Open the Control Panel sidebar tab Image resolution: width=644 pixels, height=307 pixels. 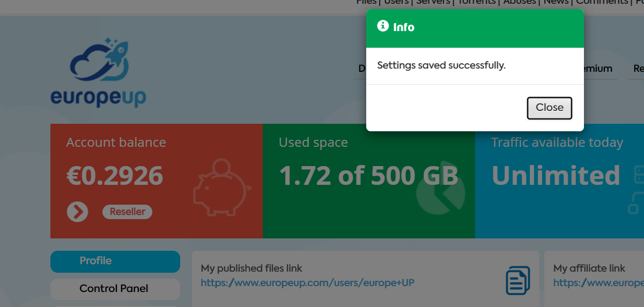coord(115,289)
